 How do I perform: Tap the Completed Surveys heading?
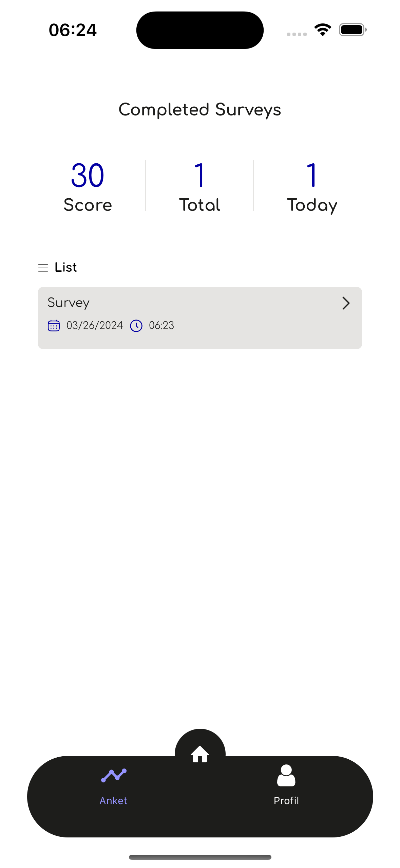point(200,110)
